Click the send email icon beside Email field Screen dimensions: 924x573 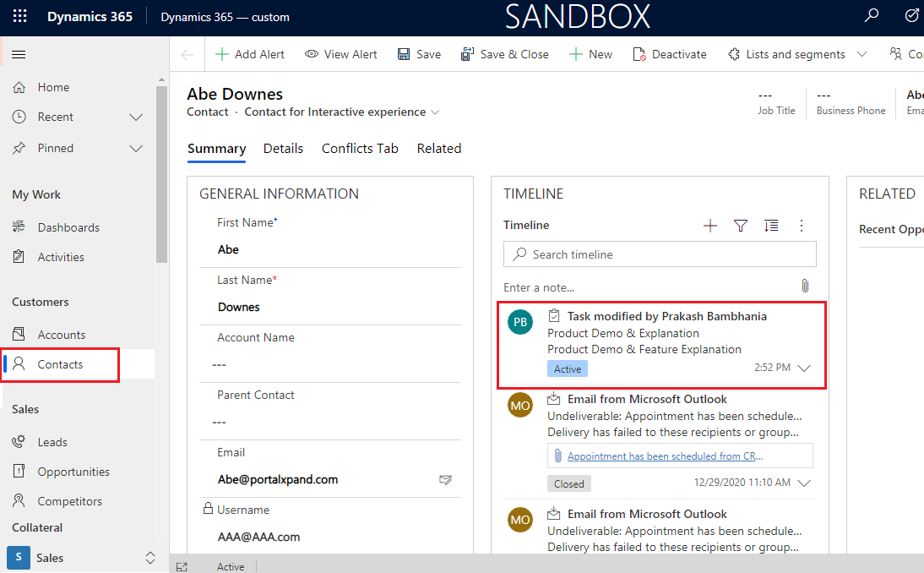(x=445, y=480)
